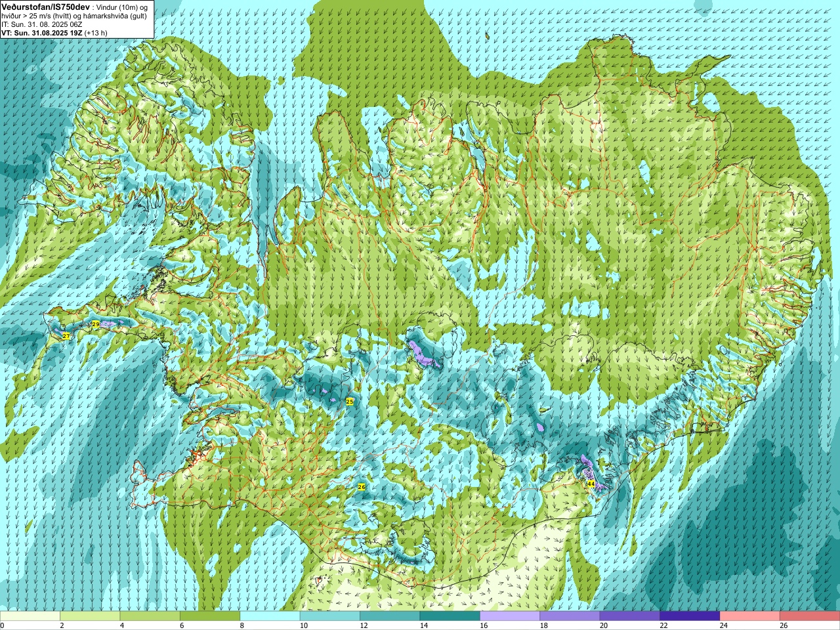This screenshot has height=630, width=840.
Task: Click the IT: Sun. 31. 08. 2025 06Z line
Action: coord(42,24)
